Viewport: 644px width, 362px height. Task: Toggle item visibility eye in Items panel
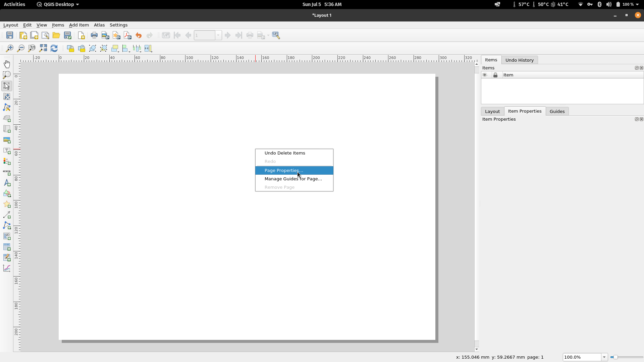(485, 75)
